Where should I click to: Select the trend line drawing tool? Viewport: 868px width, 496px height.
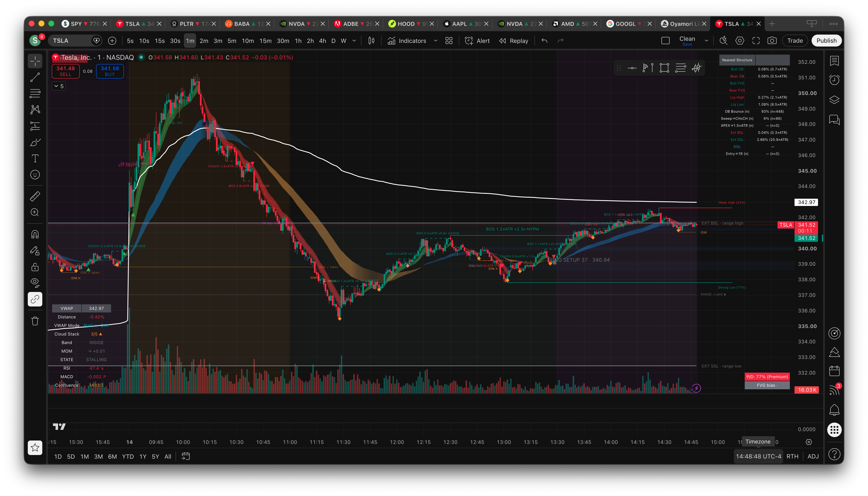[35, 77]
